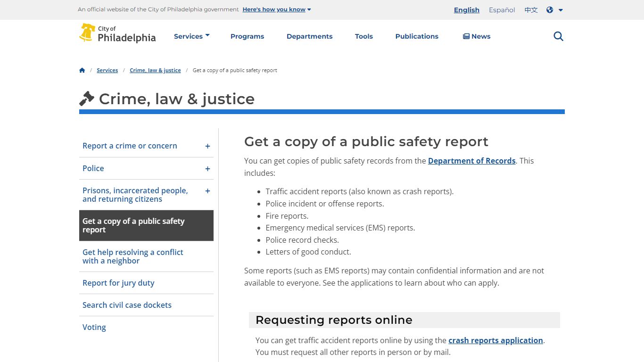Select Get a copy of a public safety report

[x=146, y=225]
